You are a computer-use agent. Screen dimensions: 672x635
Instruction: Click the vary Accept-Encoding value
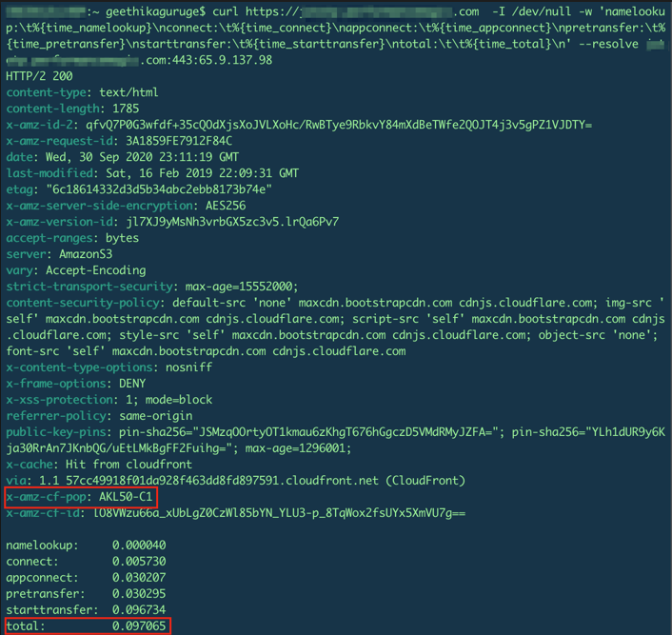coord(96,270)
